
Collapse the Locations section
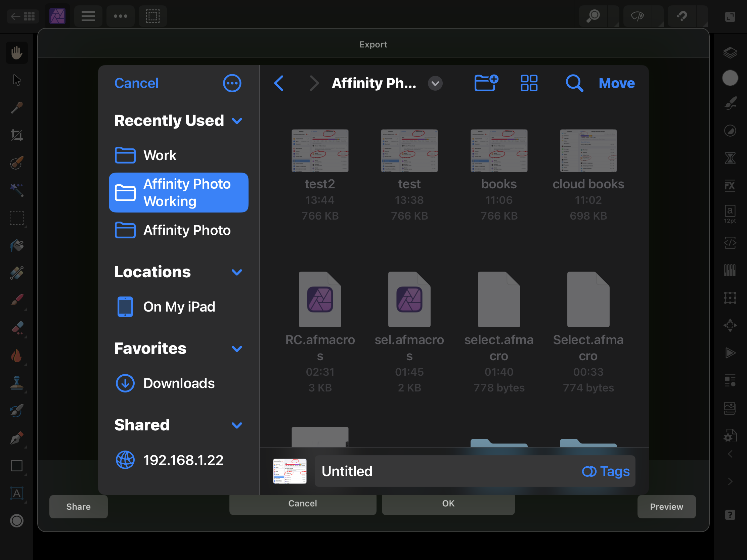tap(237, 272)
